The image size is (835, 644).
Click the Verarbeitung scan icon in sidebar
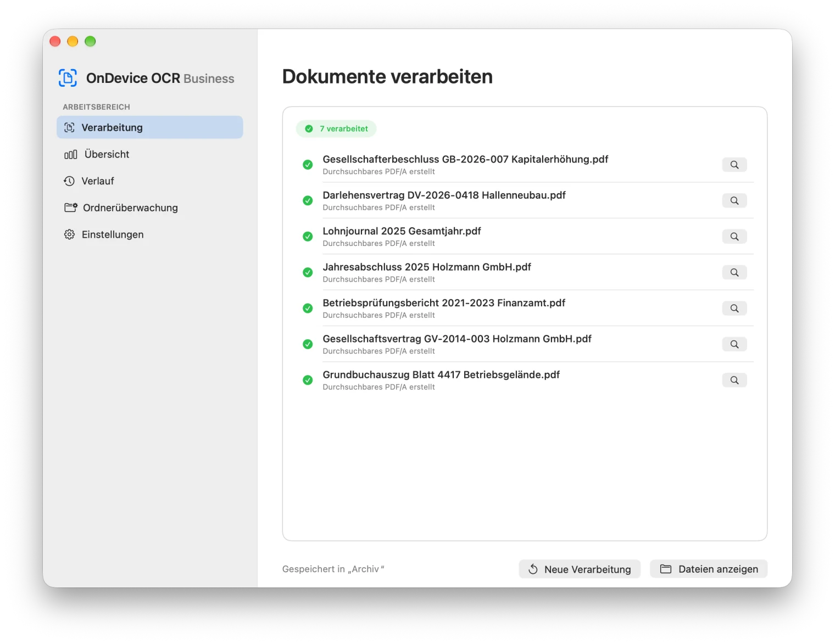pyautogui.click(x=69, y=127)
